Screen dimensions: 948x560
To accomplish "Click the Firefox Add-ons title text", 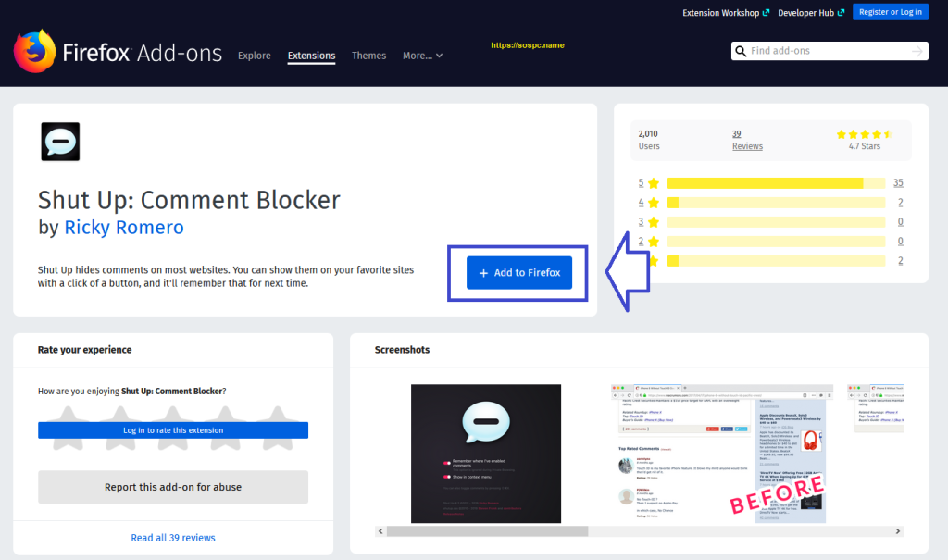I will 142,53.
